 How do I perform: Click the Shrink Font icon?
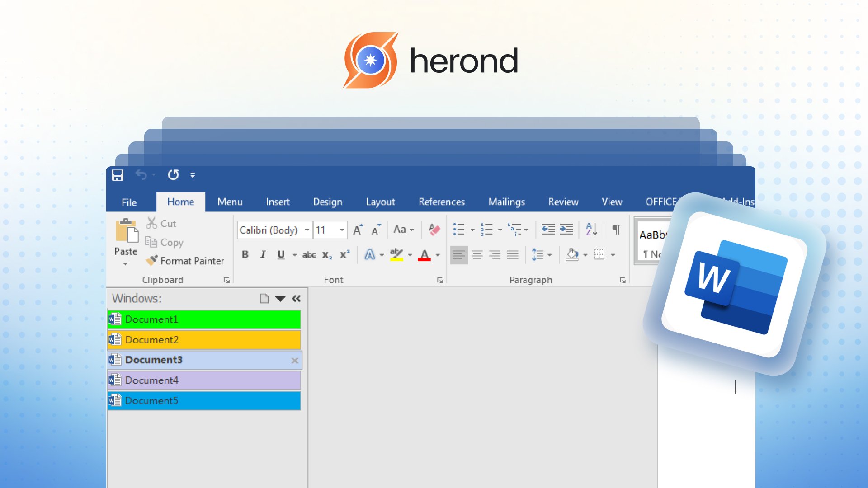coord(376,230)
